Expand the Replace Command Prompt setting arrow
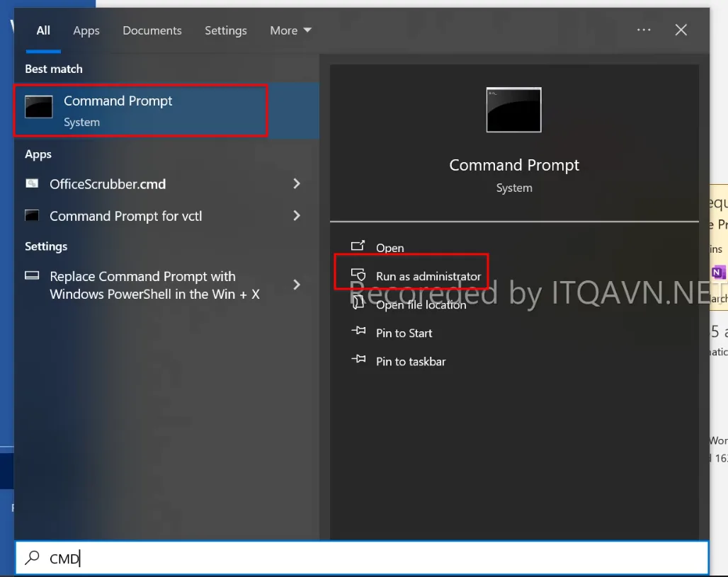 [297, 285]
